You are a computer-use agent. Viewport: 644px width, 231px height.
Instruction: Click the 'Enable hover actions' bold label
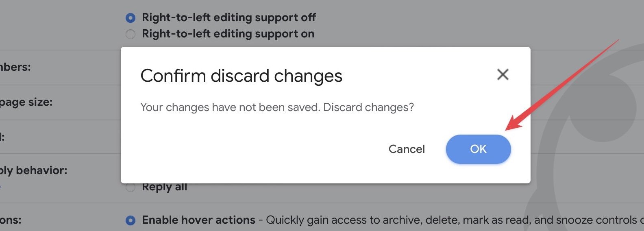pyautogui.click(x=198, y=220)
